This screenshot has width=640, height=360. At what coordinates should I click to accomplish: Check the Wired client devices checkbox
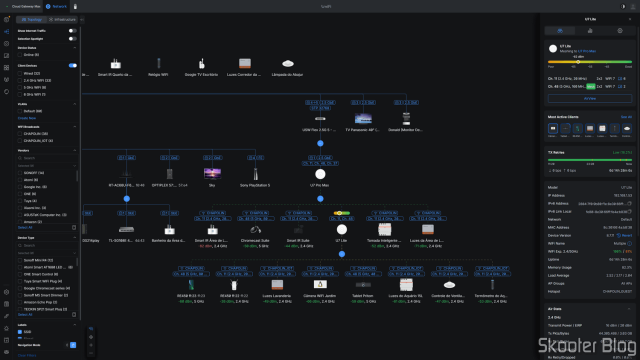click(x=20, y=73)
